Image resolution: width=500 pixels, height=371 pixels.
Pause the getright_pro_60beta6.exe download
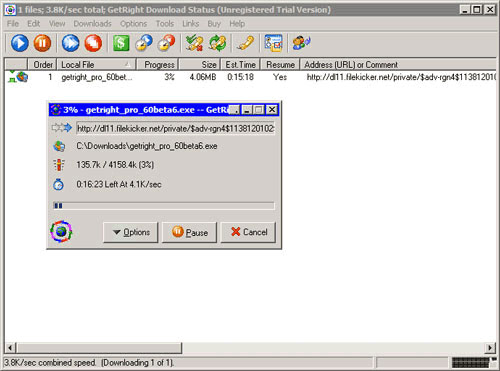[189, 232]
